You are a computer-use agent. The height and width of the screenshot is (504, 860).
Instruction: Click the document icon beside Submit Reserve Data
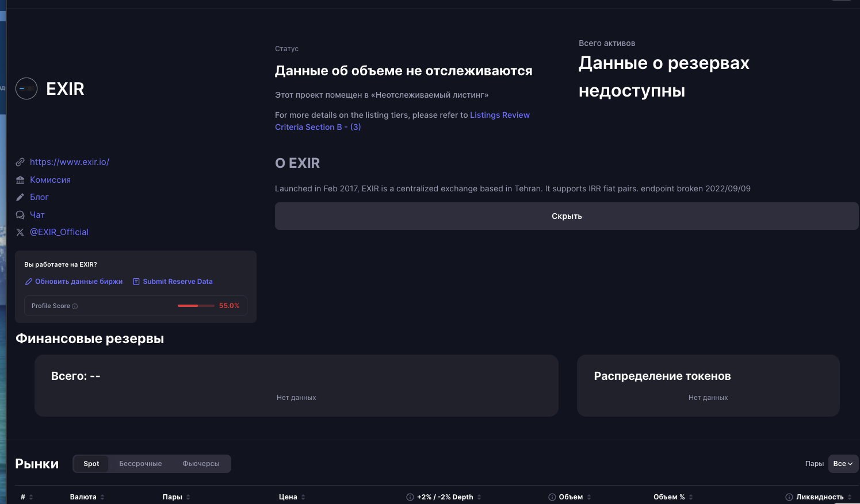(x=136, y=282)
